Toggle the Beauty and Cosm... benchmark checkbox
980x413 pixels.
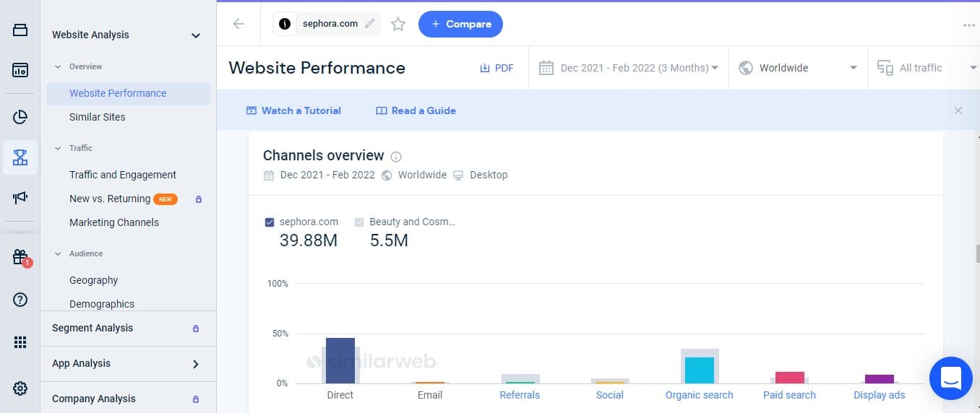click(359, 222)
